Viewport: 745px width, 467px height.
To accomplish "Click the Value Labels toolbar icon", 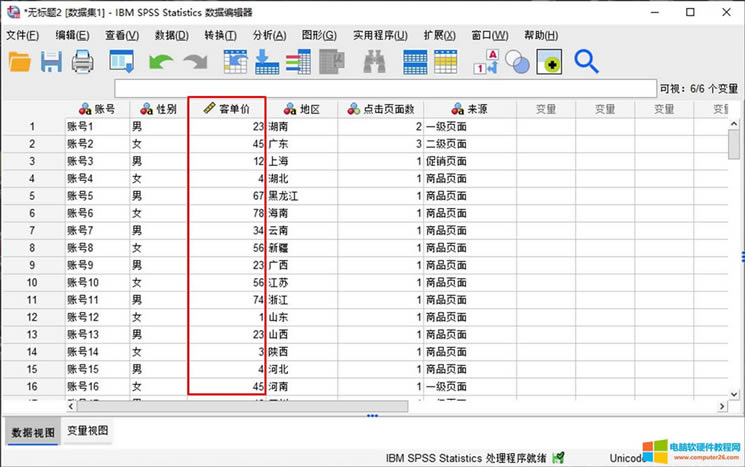I will tap(487, 62).
